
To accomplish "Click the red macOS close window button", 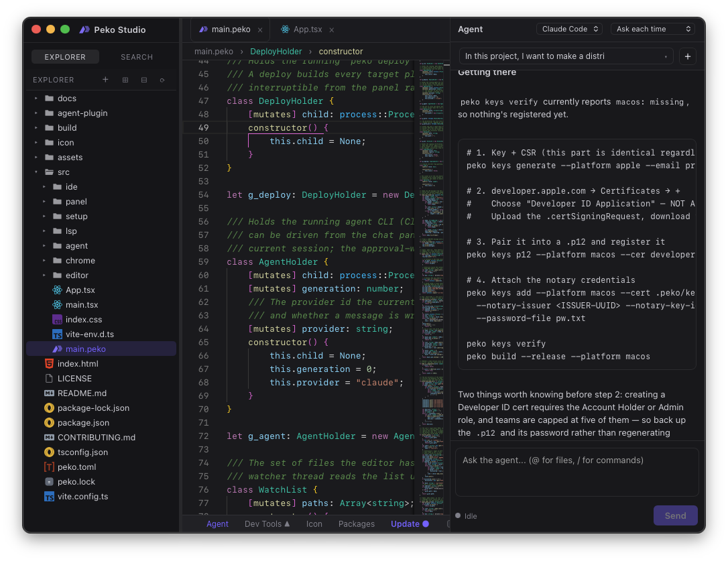I will click(x=36, y=29).
